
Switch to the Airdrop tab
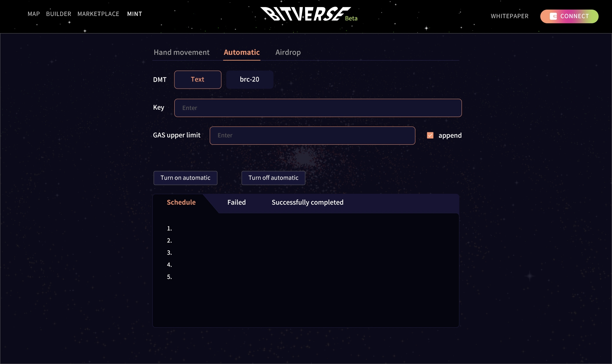pyautogui.click(x=288, y=52)
